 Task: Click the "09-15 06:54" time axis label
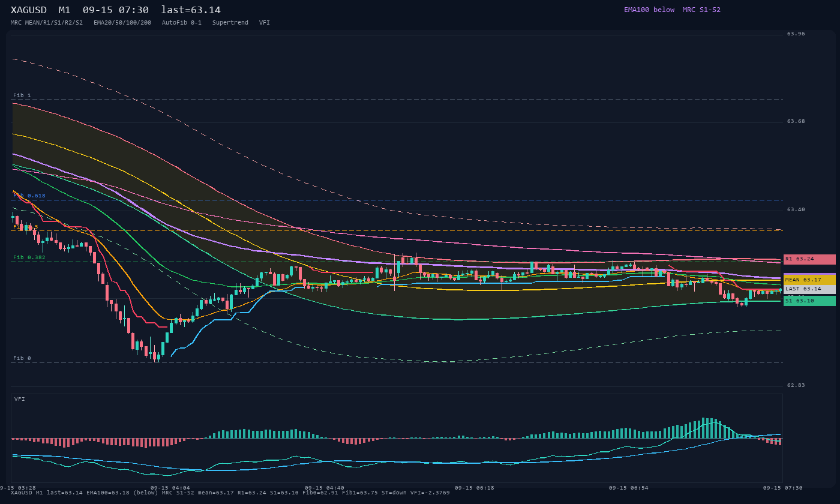629,488
